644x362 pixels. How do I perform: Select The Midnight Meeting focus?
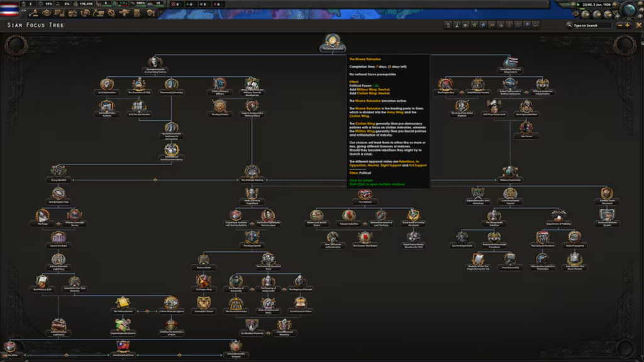(252, 174)
